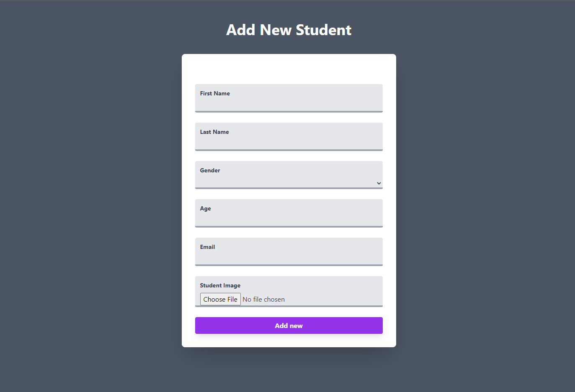The height and width of the screenshot is (392, 575).
Task: Focus the Age input field
Action: click(x=289, y=218)
